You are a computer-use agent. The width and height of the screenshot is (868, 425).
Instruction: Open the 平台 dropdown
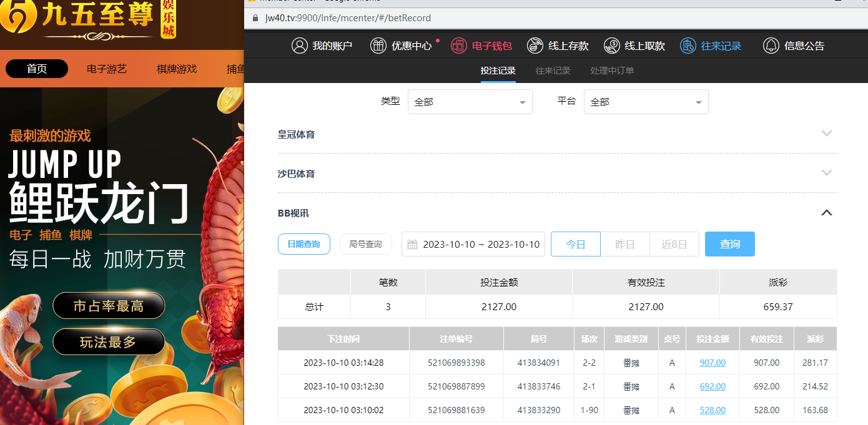click(646, 102)
